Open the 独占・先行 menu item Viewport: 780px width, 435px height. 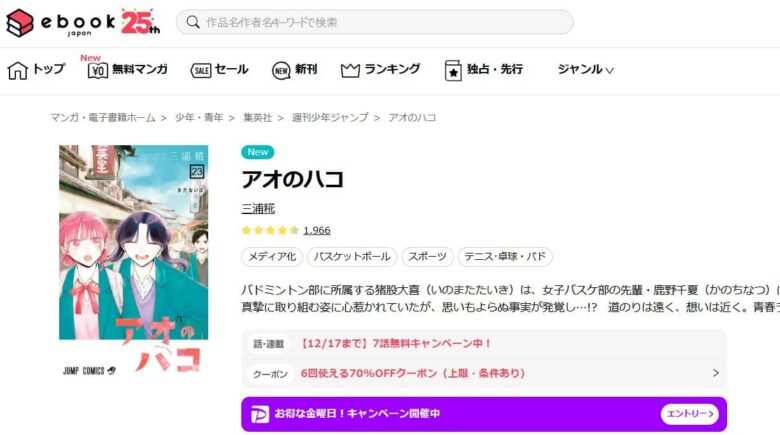point(494,69)
